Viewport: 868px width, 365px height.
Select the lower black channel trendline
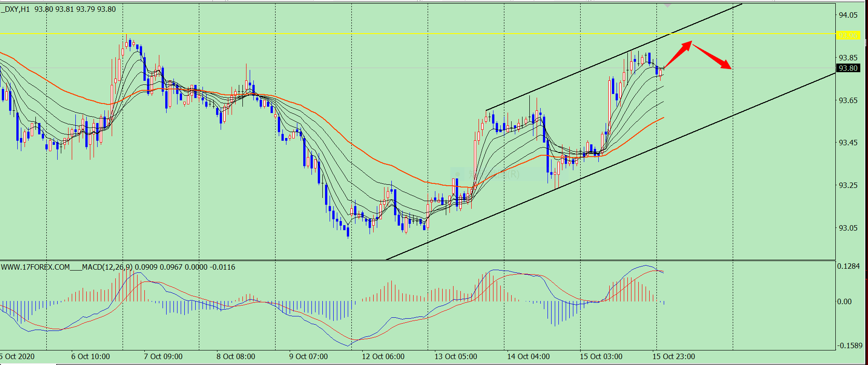pos(611,166)
